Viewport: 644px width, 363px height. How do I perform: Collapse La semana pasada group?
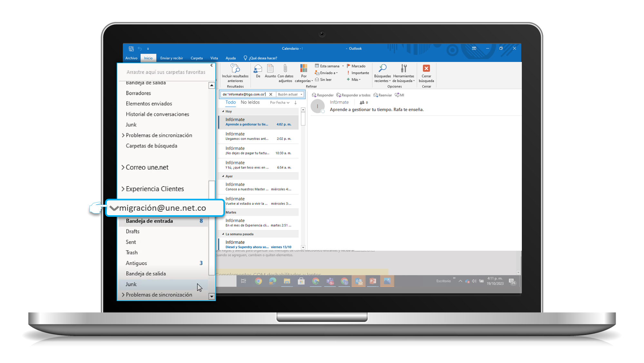(x=223, y=234)
